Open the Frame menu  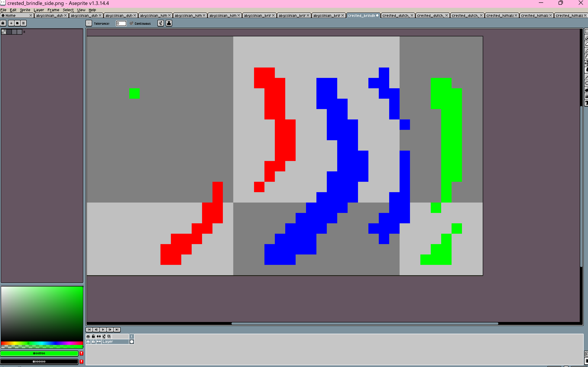coord(53,10)
